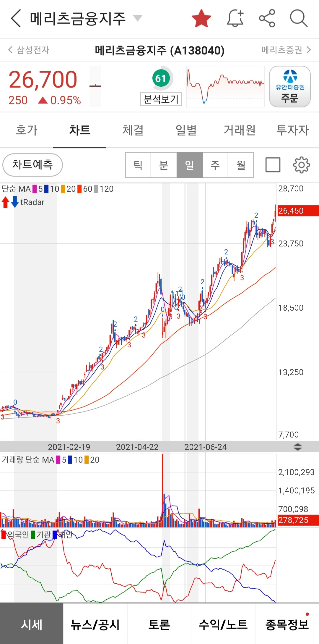Select the 차트 tab
This screenshot has height=644, width=319.
tap(80, 130)
